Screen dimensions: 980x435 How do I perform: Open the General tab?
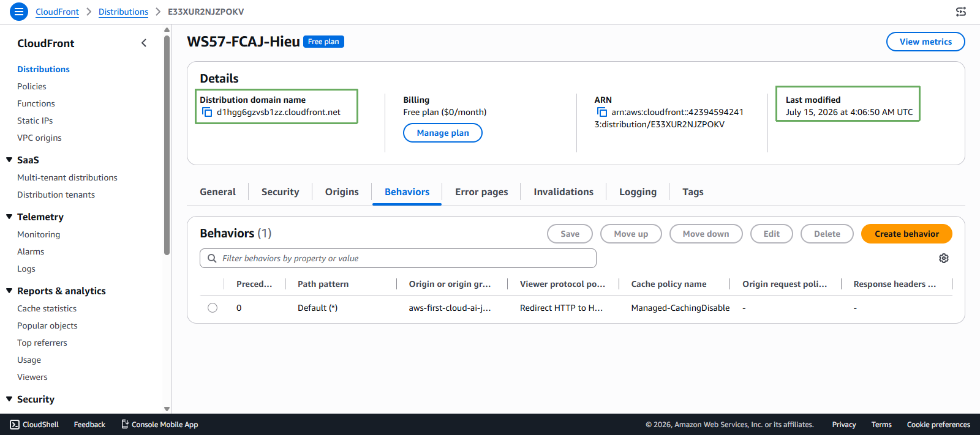[217, 191]
